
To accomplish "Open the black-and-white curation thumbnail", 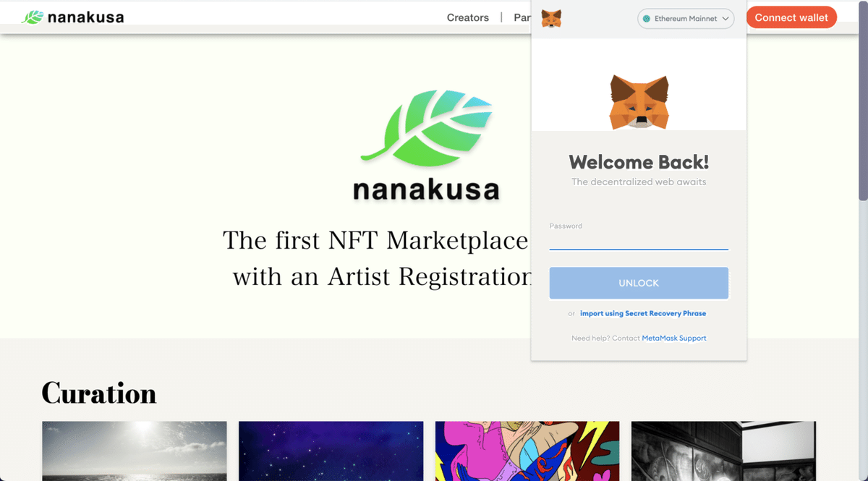I will coord(723,451).
